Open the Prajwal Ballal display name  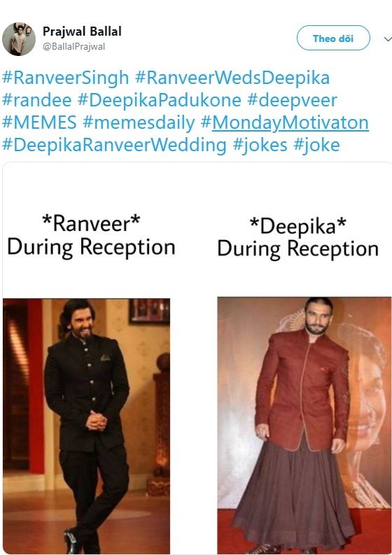coord(82,31)
